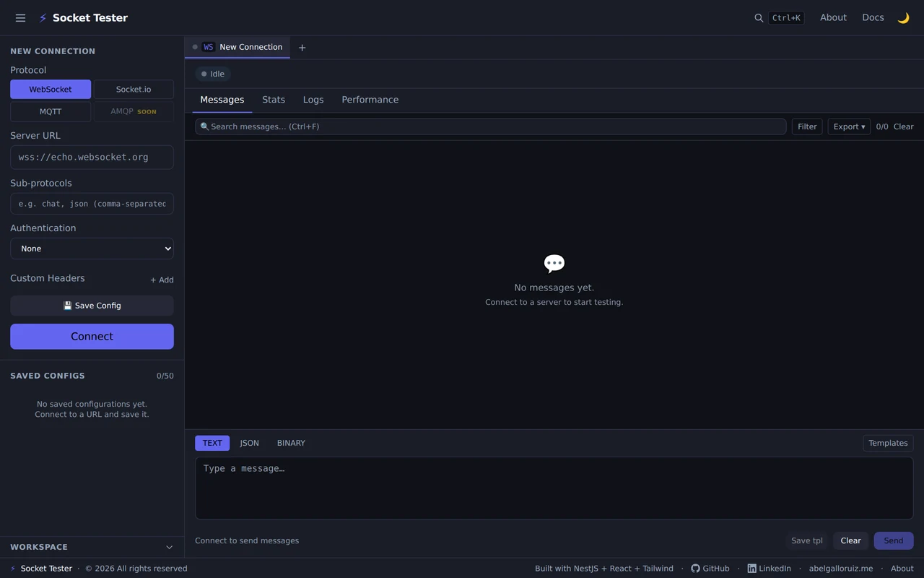Screen dimensions: 924x578
Task: Select the New Connection WS tab
Action: point(237,48)
